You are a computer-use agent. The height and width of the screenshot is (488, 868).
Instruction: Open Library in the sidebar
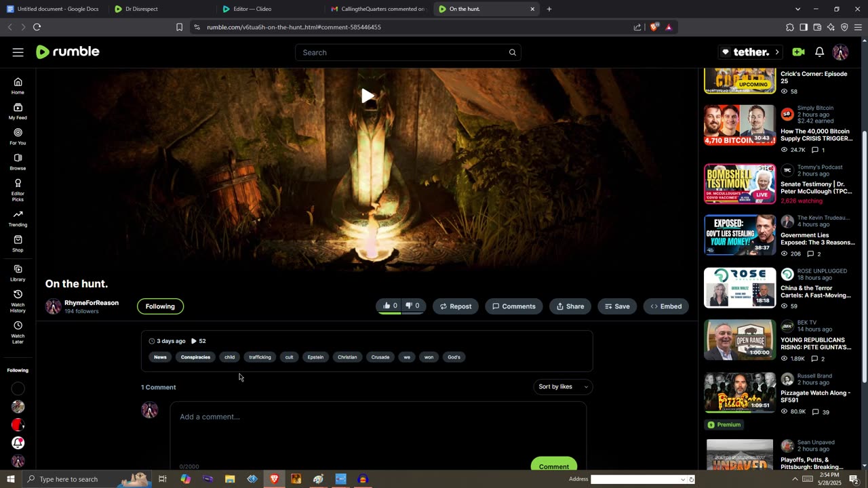coord(18,273)
